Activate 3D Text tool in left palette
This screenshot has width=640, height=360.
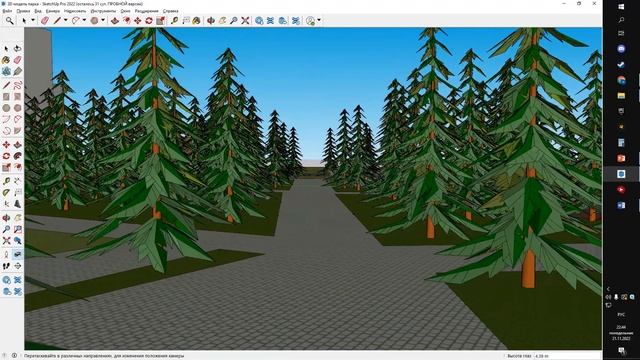[18, 204]
